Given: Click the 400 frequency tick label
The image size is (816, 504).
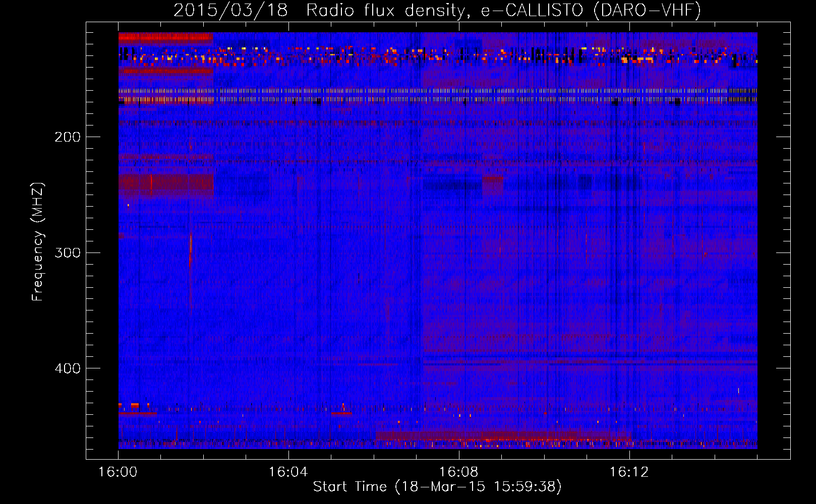Looking at the screenshot, I should [68, 368].
